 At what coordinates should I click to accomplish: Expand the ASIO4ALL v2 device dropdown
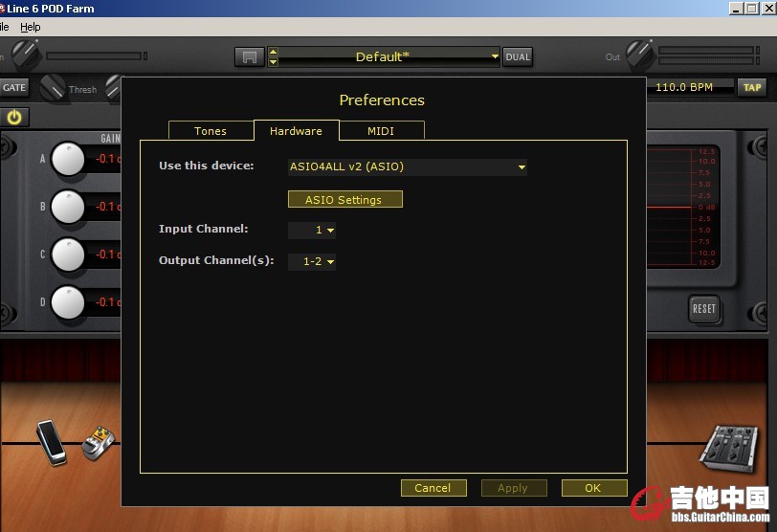[408, 166]
